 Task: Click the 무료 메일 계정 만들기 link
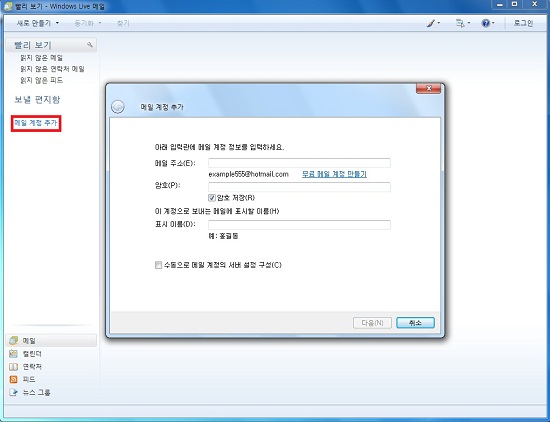coord(334,174)
